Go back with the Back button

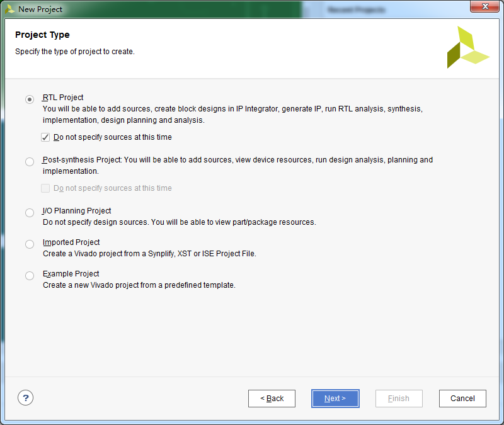272,399
